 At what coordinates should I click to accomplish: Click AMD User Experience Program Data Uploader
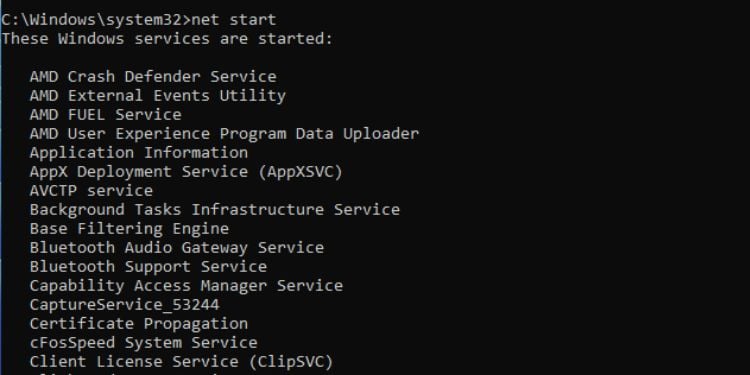224,134
